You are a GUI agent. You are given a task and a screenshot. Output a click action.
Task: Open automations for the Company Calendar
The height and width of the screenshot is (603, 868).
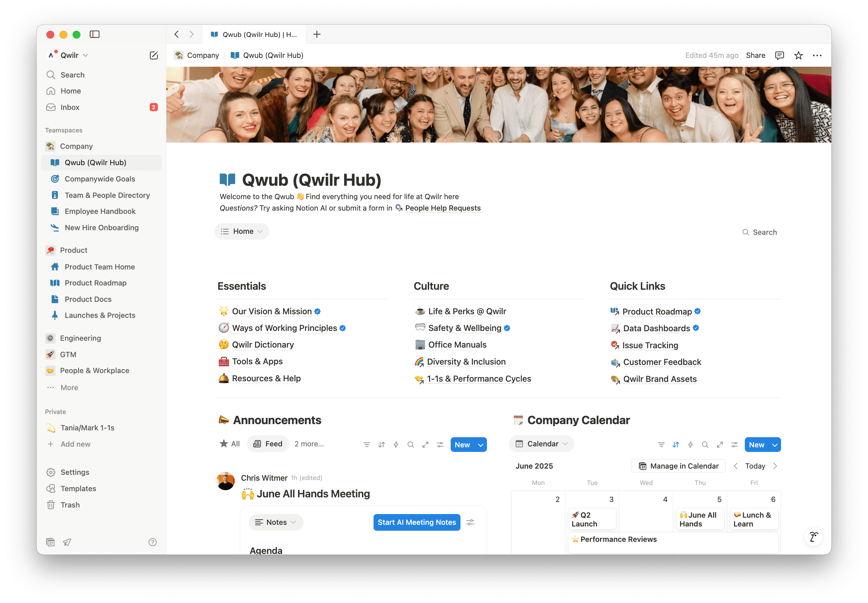pos(690,445)
